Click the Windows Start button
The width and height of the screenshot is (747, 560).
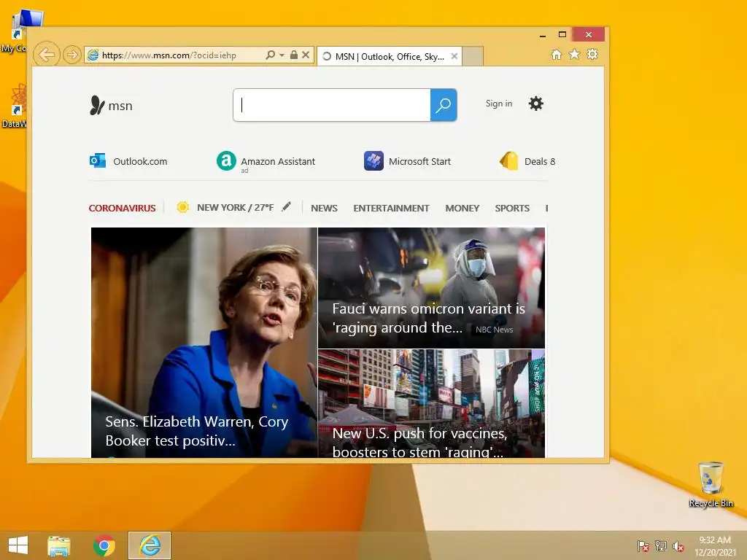18,545
